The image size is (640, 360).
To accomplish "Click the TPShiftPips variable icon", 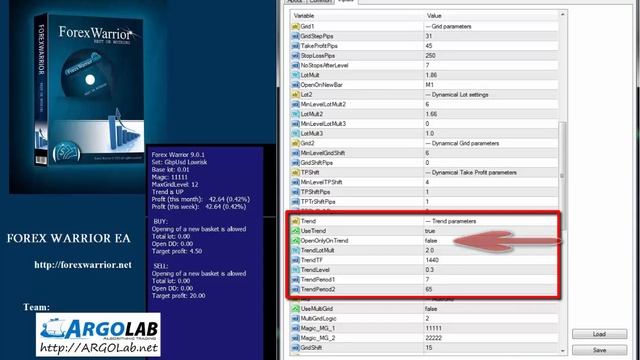I will [x=295, y=192].
